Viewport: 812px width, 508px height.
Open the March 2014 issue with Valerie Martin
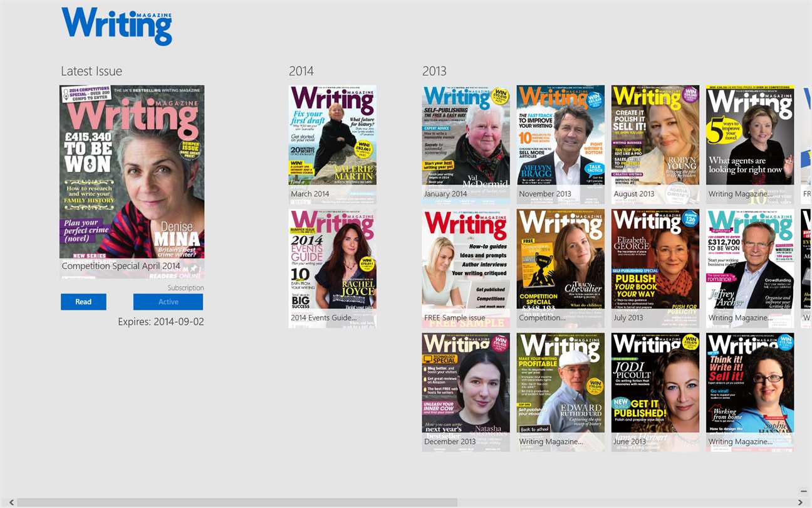coord(333,145)
